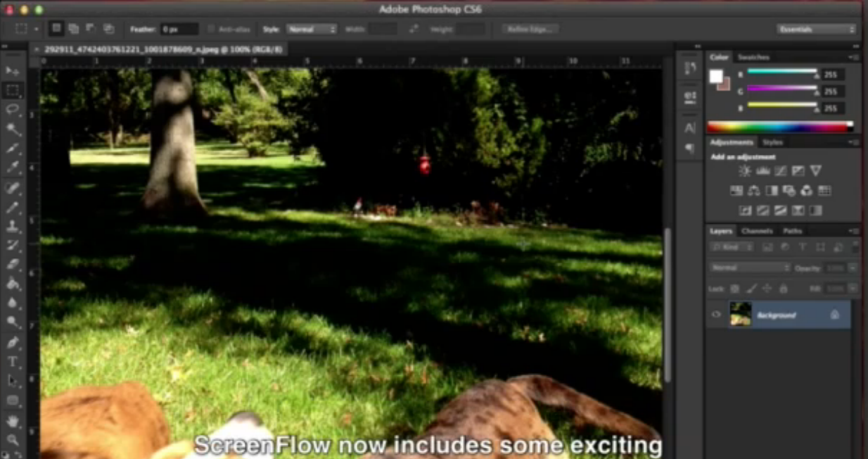Toggle Lock transparent pixels
The height and width of the screenshot is (459, 868).
pos(734,289)
